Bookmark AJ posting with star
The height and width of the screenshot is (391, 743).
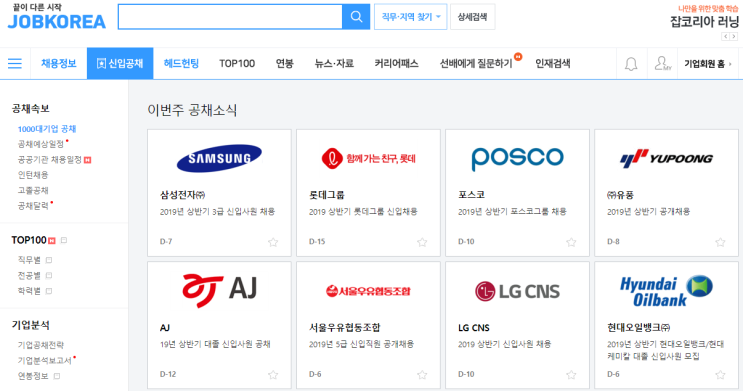tap(273, 375)
